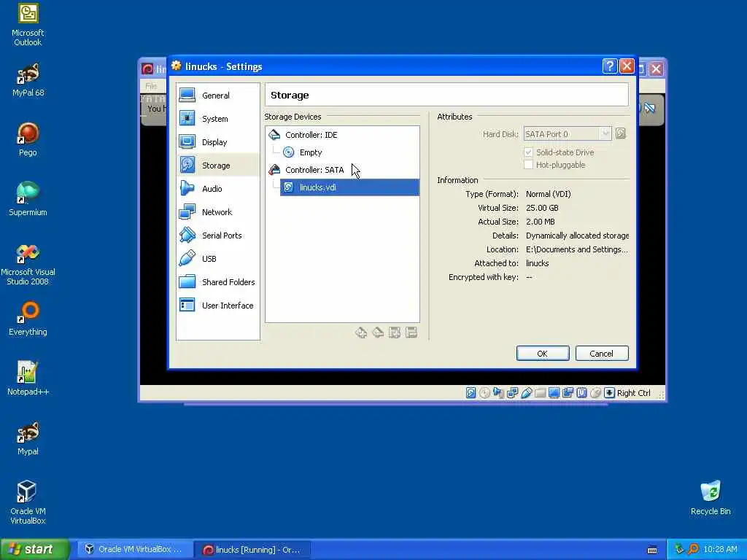Click display indicator in VM status bar
The width and height of the screenshot is (747, 560).
[554, 393]
